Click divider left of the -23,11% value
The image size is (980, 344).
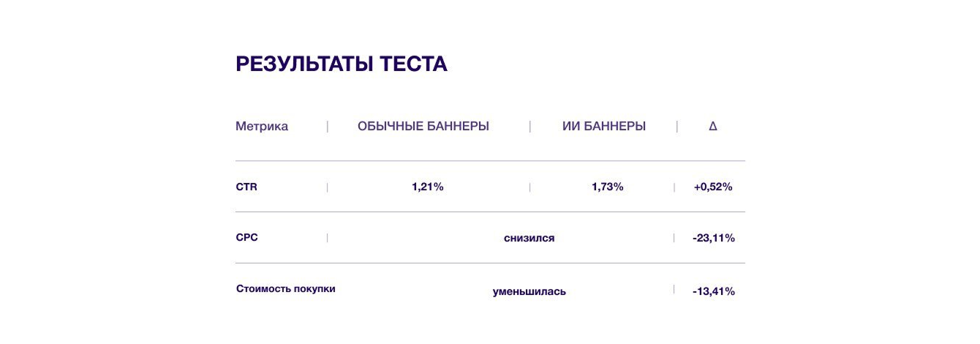[x=674, y=238]
